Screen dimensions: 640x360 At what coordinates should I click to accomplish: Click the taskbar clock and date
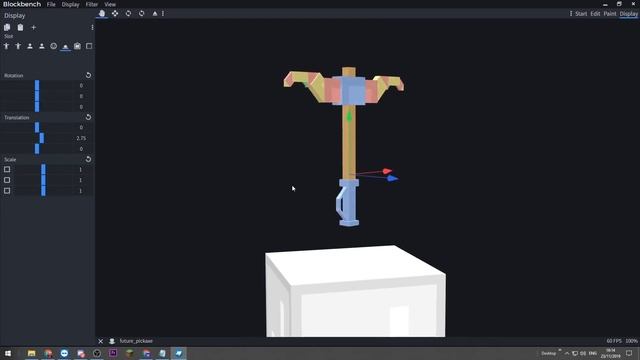(611, 353)
